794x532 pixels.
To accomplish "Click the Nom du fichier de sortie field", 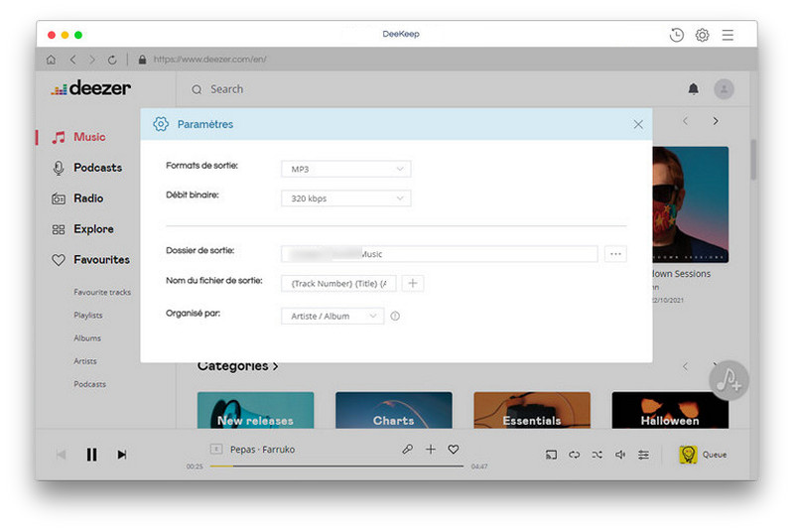I will [338, 284].
